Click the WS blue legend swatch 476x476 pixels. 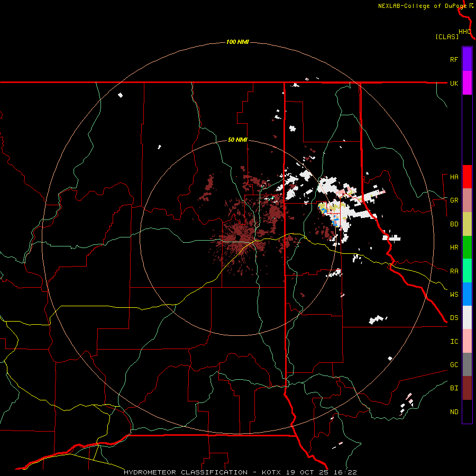tap(467, 294)
